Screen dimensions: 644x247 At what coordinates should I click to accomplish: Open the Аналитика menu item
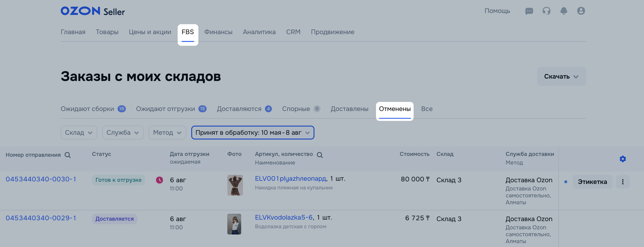259,32
